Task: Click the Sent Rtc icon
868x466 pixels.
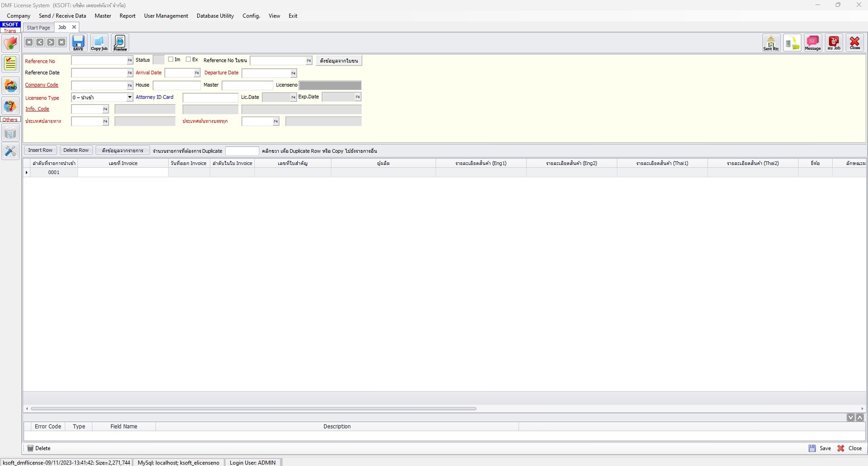Action: (x=771, y=43)
